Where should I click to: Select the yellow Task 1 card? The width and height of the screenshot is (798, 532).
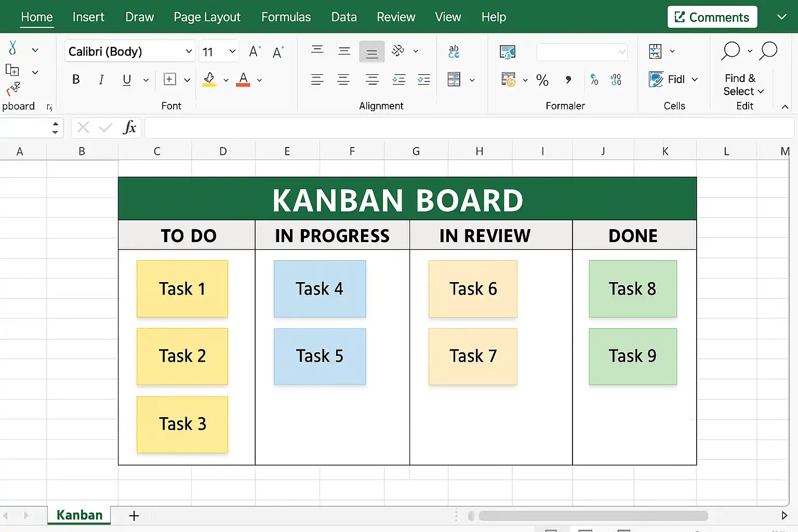click(x=182, y=289)
